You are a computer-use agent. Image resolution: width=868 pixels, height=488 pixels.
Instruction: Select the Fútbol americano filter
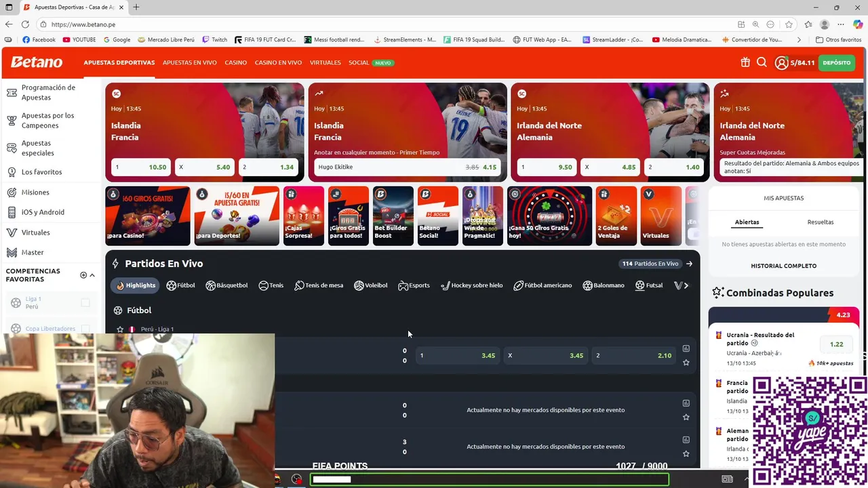point(542,285)
